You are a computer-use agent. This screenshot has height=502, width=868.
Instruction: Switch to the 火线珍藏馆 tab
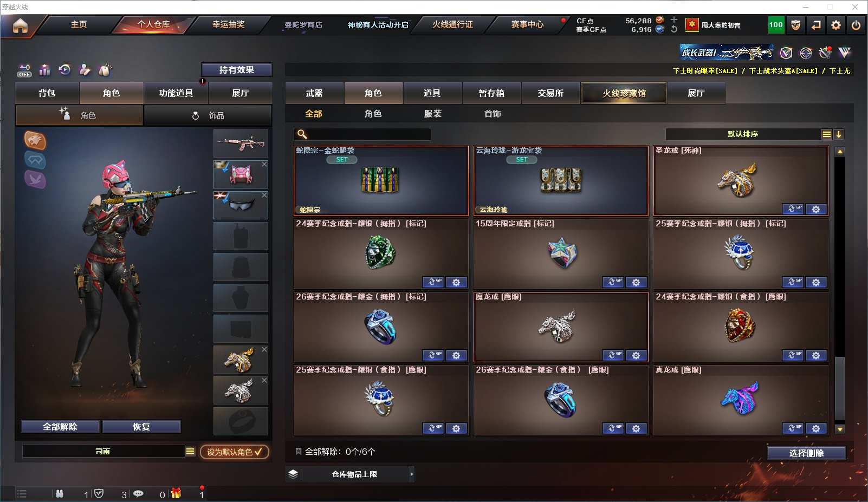(624, 93)
